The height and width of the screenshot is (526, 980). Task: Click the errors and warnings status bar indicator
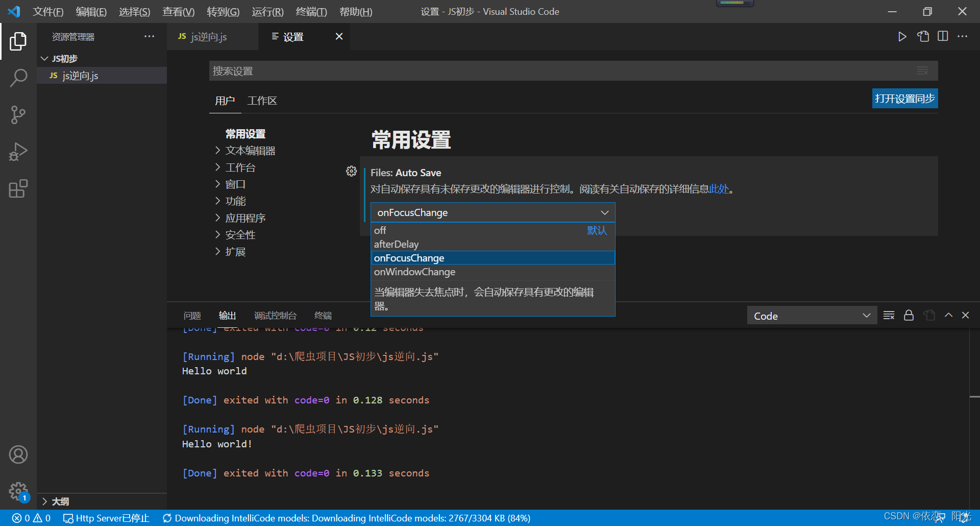coord(31,518)
